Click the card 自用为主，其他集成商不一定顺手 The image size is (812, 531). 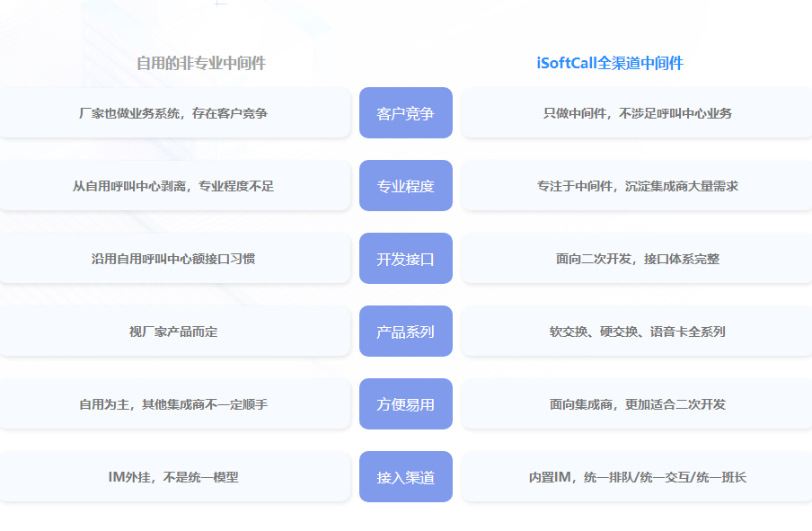[174, 404]
